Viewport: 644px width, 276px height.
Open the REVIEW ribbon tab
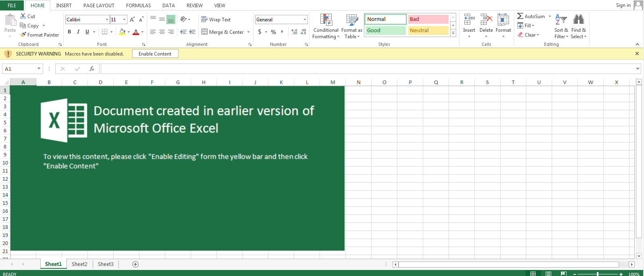click(x=195, y=5)
